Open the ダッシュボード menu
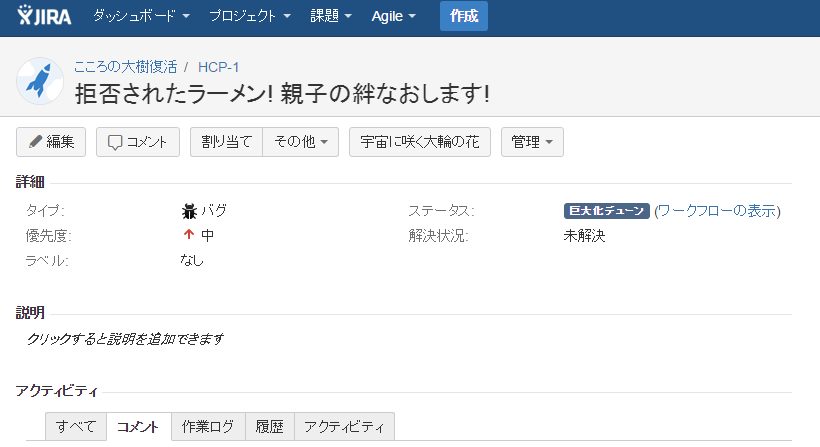The height and width of the screenshot is (447, 820). pyautogui.click(x=141, y=16)
